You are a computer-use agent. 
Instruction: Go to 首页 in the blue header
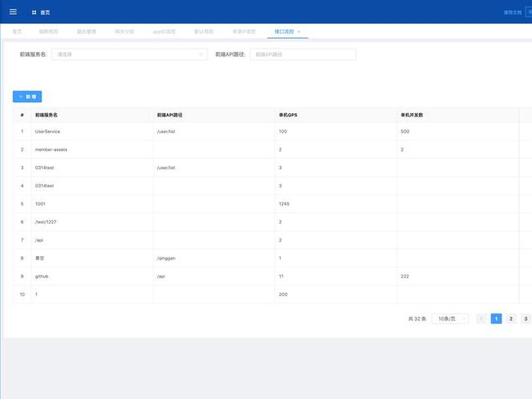[41, 13]
